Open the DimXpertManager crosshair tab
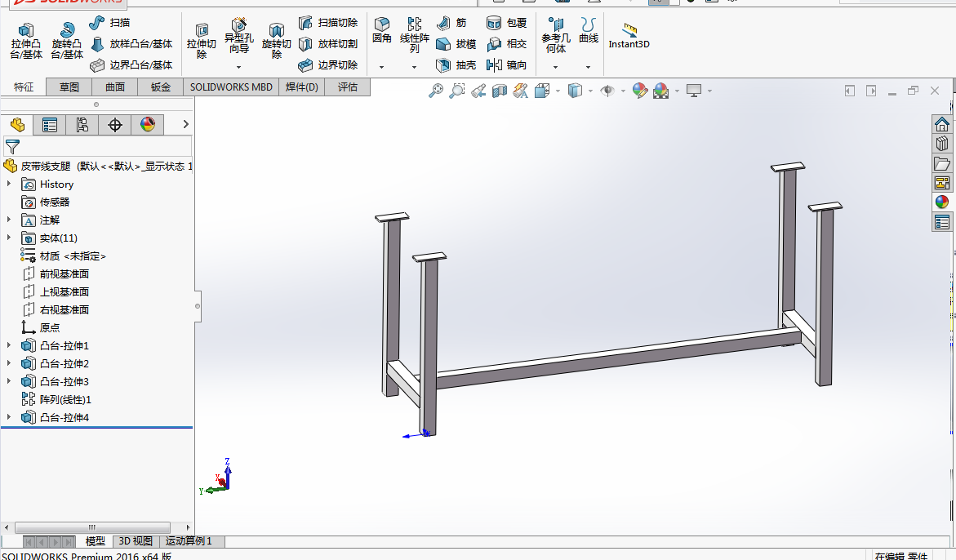Screen dimensions: 956x560 pos(114,125)
